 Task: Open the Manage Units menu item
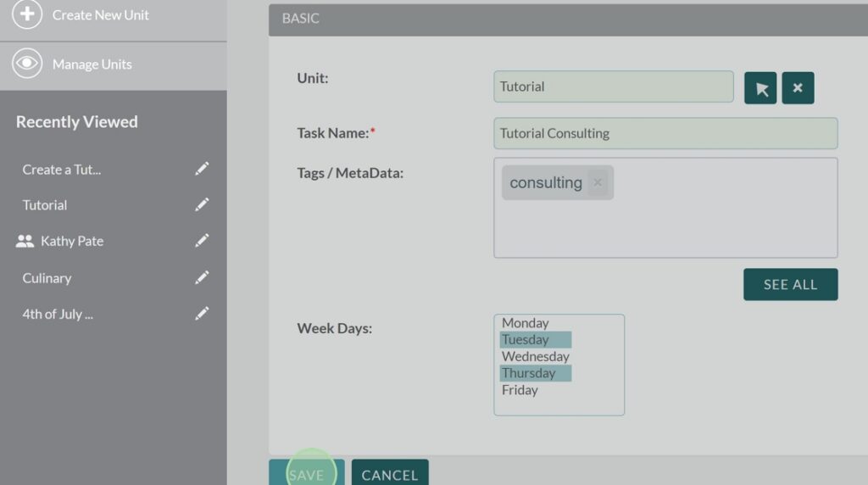coord(92,64)
